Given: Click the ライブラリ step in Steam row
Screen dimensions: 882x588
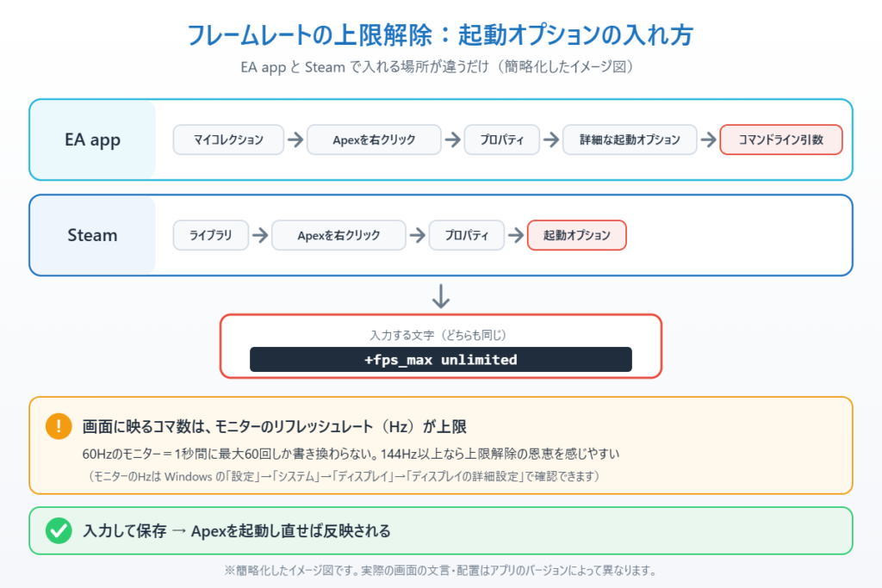Looking at the screenshot, I should click(210, 235).
